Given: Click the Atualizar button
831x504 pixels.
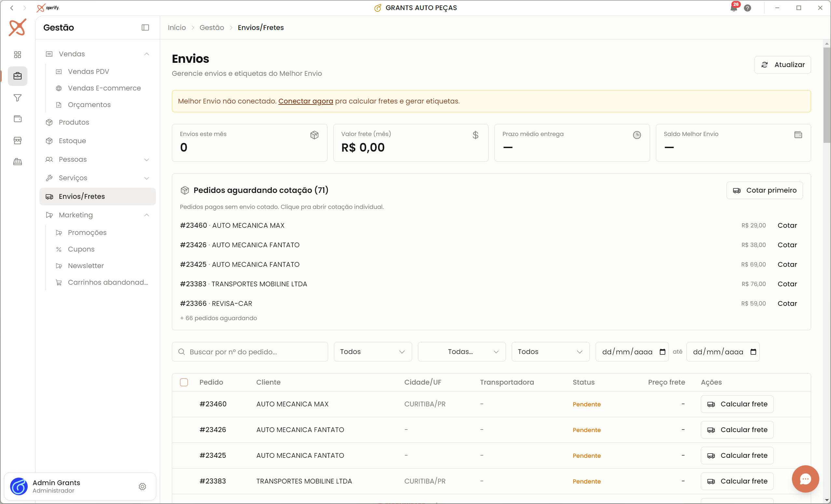Looking at the screenshot, I should (x=783, y=65).
